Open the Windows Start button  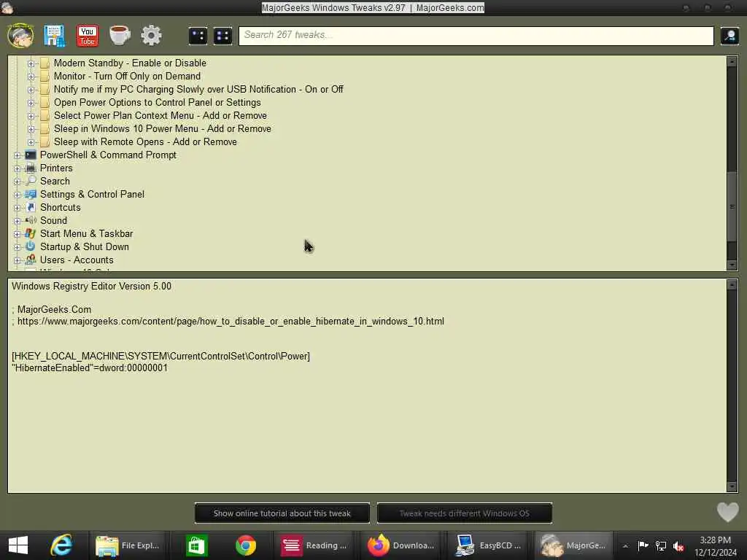(18, 545)
